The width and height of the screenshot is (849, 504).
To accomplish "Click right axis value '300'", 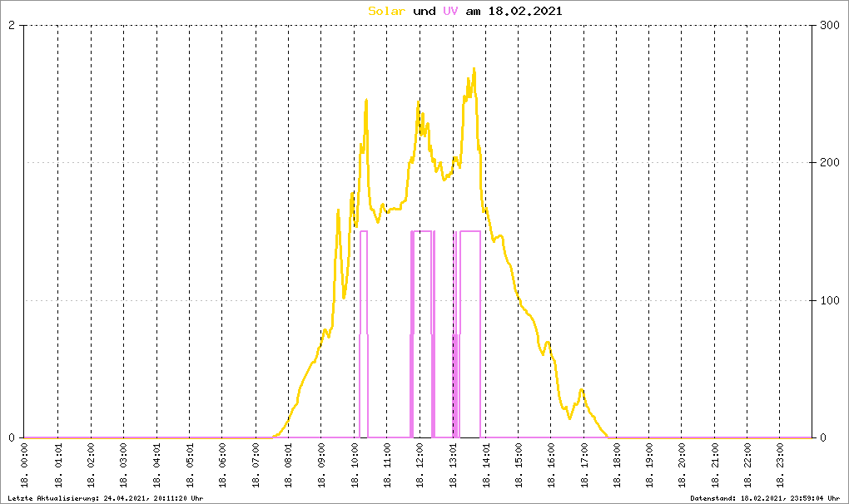I will [x=830, y=25].
